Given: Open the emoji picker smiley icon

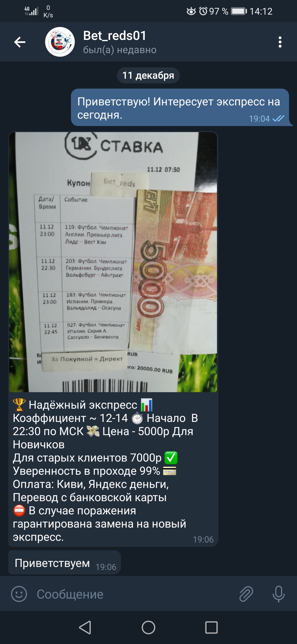Looking at the screenshot, I should (x=19, y=594).
